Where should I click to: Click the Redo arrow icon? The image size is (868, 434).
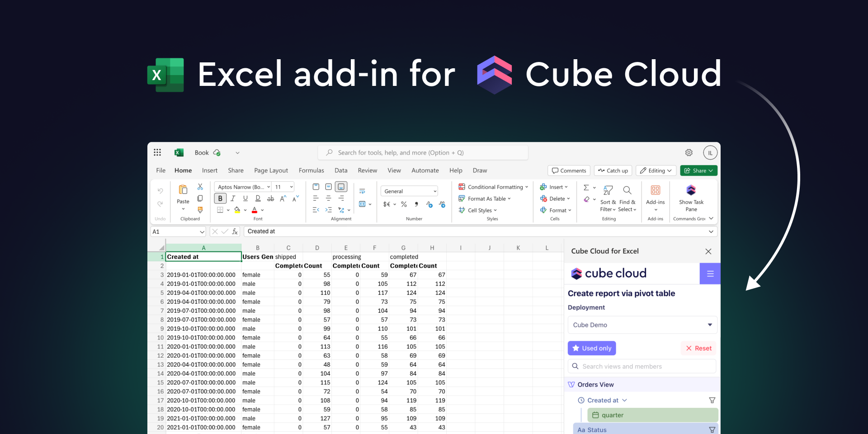[x=160, y=204]
